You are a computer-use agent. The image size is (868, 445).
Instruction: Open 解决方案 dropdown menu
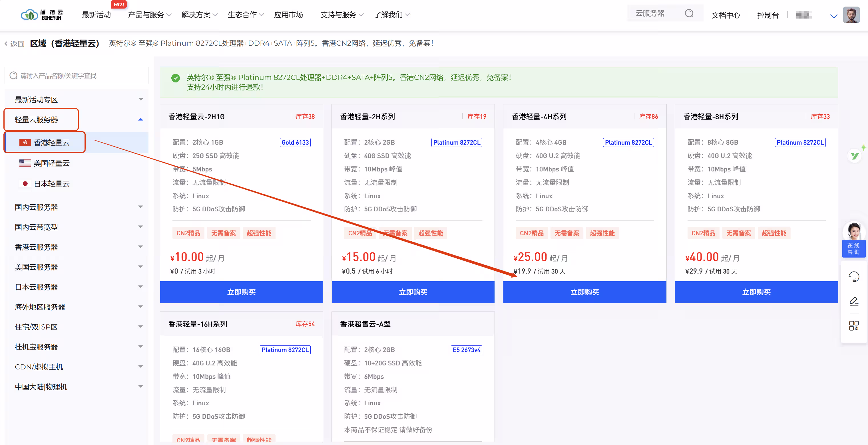tap(200, 15)
